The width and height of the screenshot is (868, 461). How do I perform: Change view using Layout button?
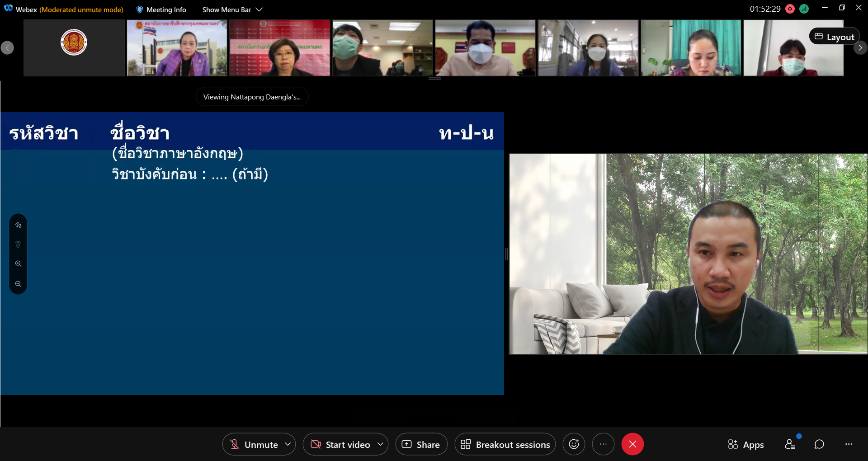834,37
